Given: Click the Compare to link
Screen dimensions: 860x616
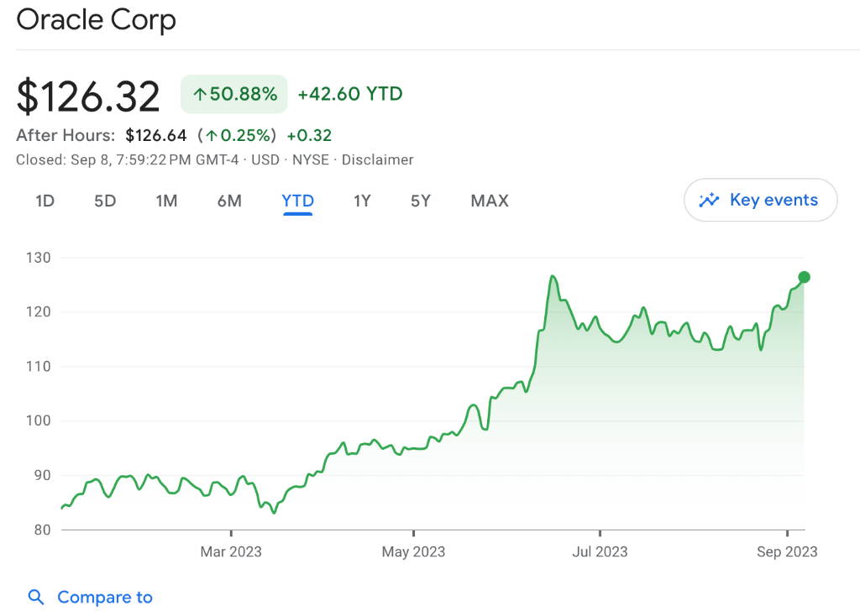Looking at the screenshot, I should click(x=104, y=598).
